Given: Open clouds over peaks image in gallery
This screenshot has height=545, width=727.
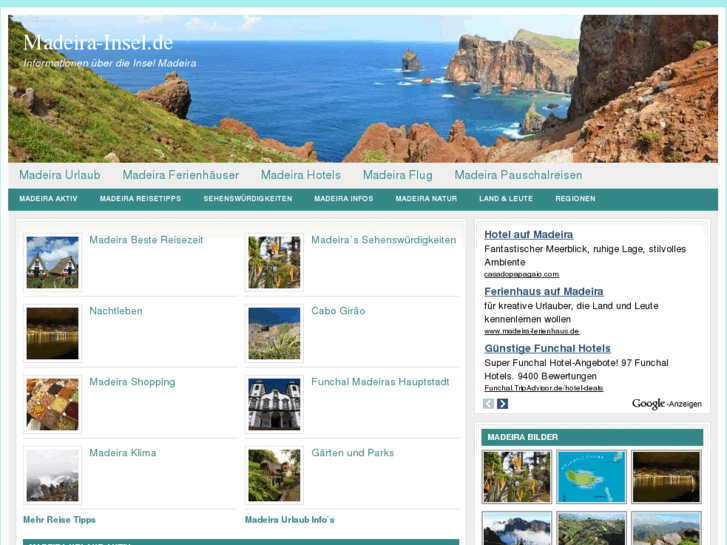Looking at the screenshot, I should 517,528.
